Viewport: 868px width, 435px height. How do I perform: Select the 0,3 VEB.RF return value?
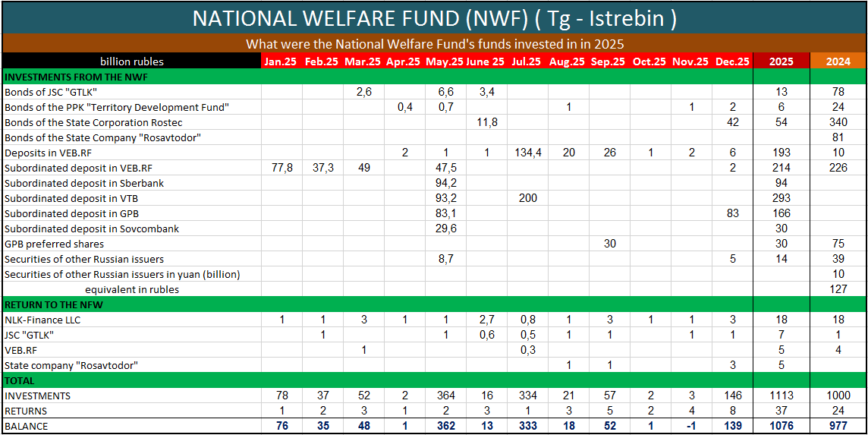(527, 350)
